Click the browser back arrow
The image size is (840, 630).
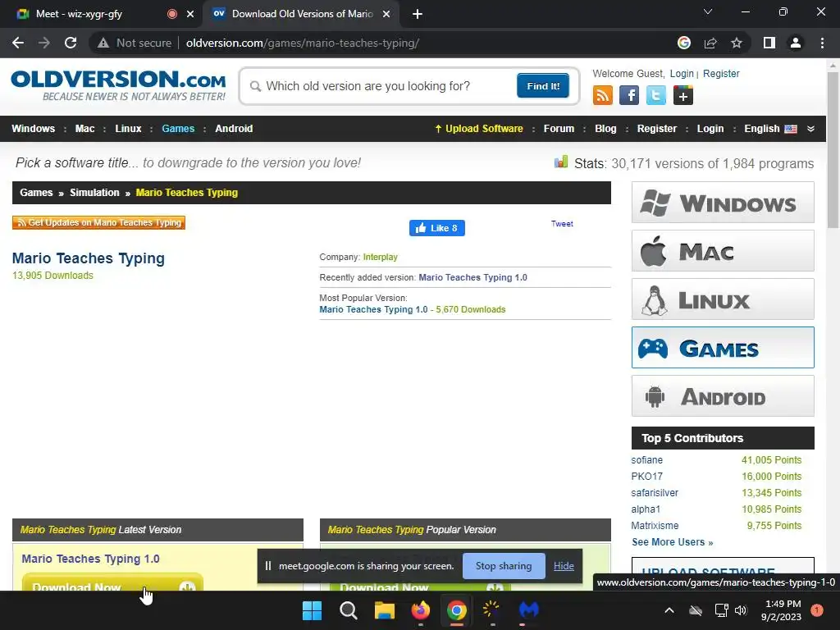pyautogui.click(x=18, y=43)
